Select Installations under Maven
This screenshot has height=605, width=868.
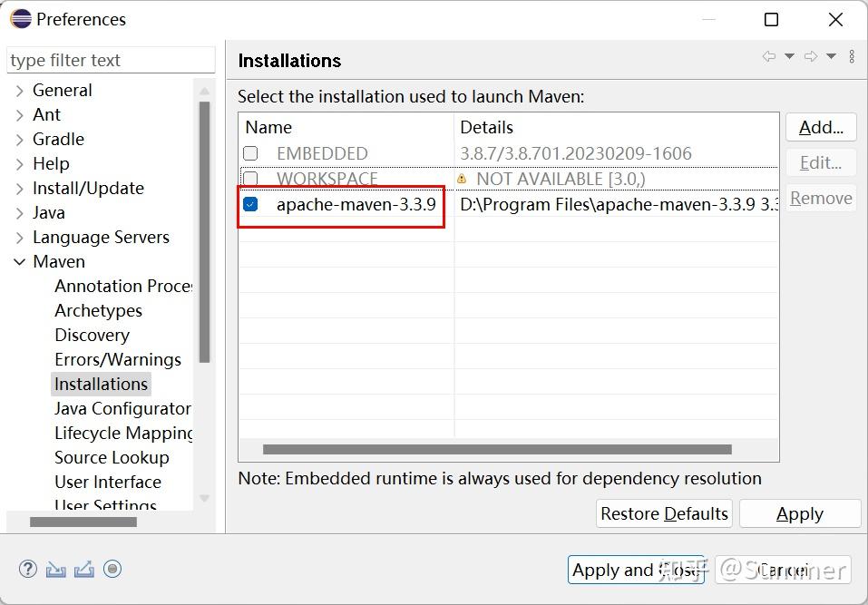point(101,385)
